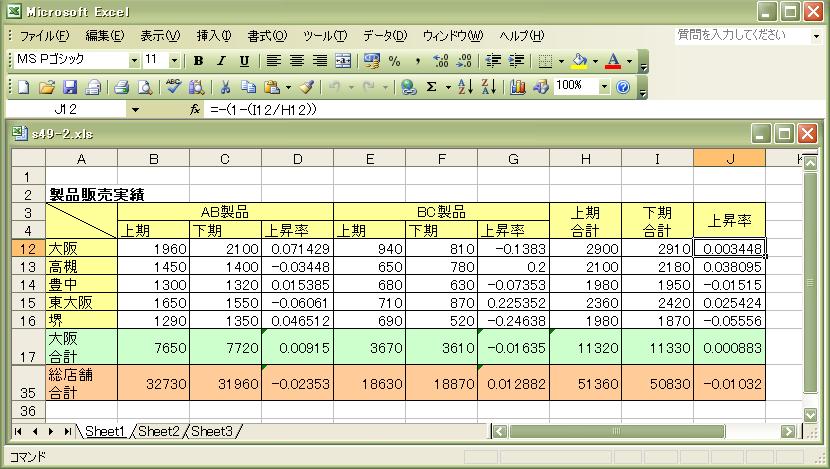Open fill color dropdown arrow
Viewport: 830px width, 469px height.
[x=596, y=61]
